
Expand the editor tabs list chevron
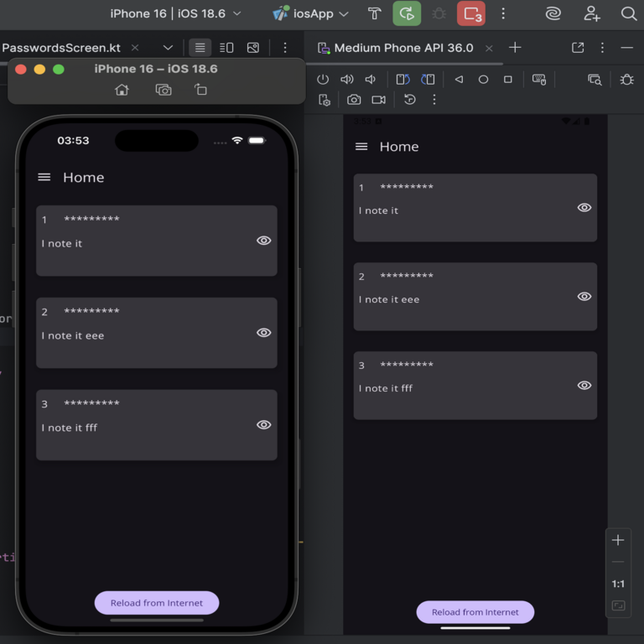168,48
